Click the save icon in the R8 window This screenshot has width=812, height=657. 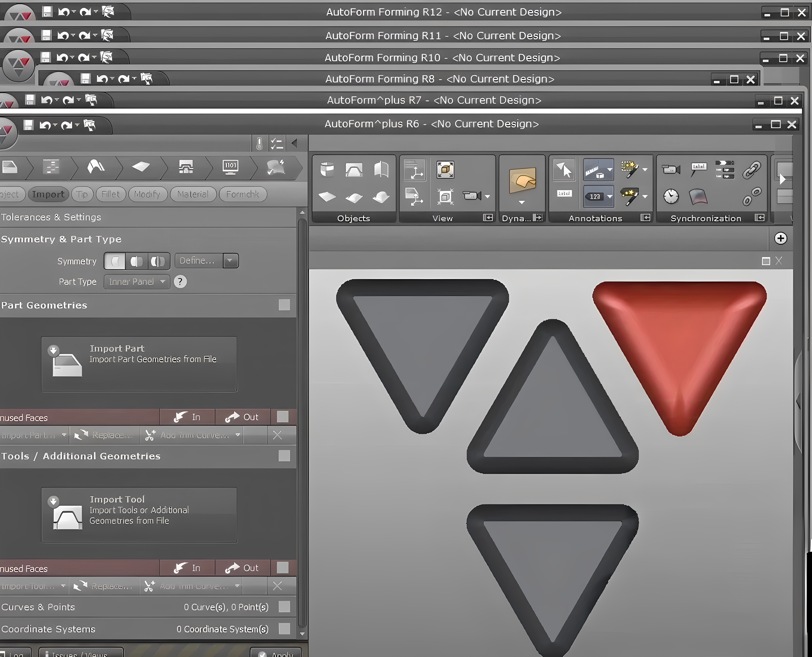click(85, 78)
